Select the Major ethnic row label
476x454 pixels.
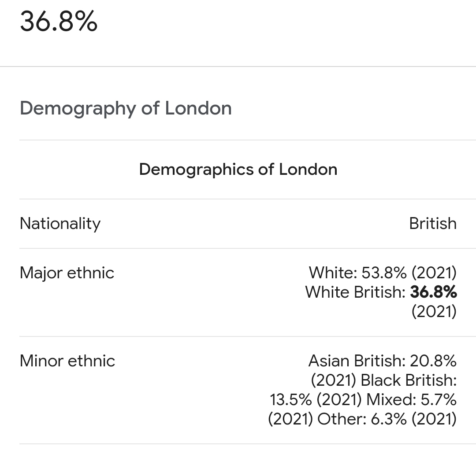[x=67, y=273]
